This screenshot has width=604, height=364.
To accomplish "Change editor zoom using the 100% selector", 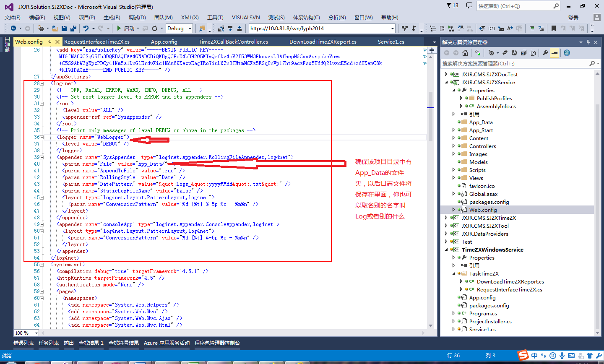I will (x=26, y=333).
